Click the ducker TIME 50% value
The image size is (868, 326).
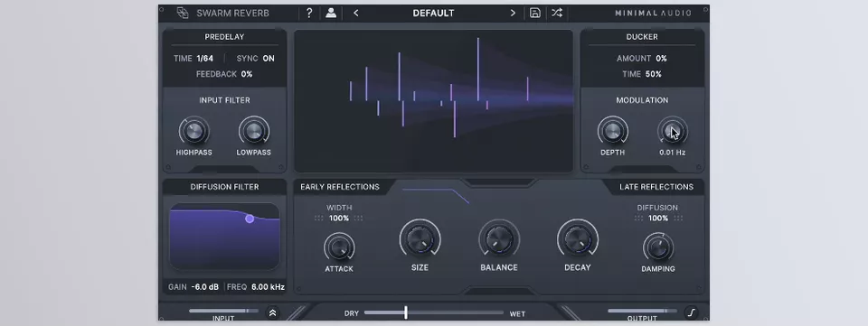(x=653, y=74)
